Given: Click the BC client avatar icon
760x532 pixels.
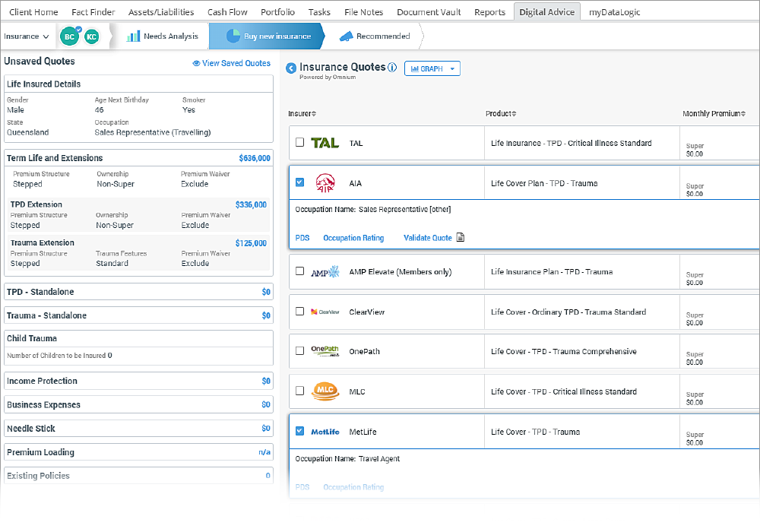Looking at the screenshot, I should click(x=69, y=36).
